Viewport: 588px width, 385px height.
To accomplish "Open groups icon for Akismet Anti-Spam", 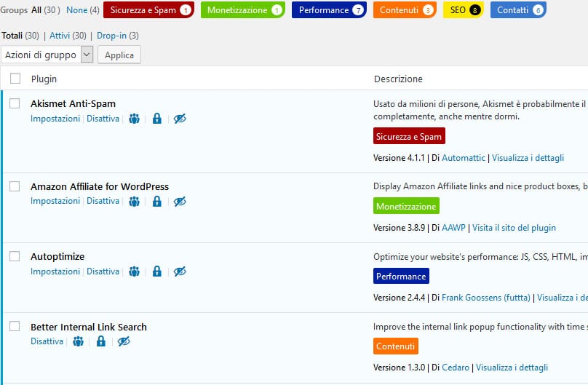I will pos(134,119).
